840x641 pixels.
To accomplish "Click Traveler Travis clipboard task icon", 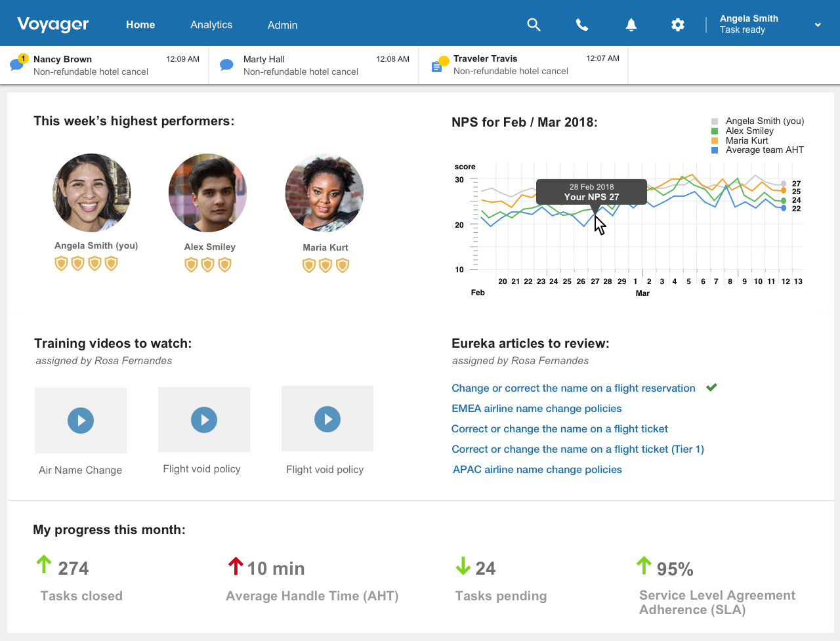I will tap(437, 66).
